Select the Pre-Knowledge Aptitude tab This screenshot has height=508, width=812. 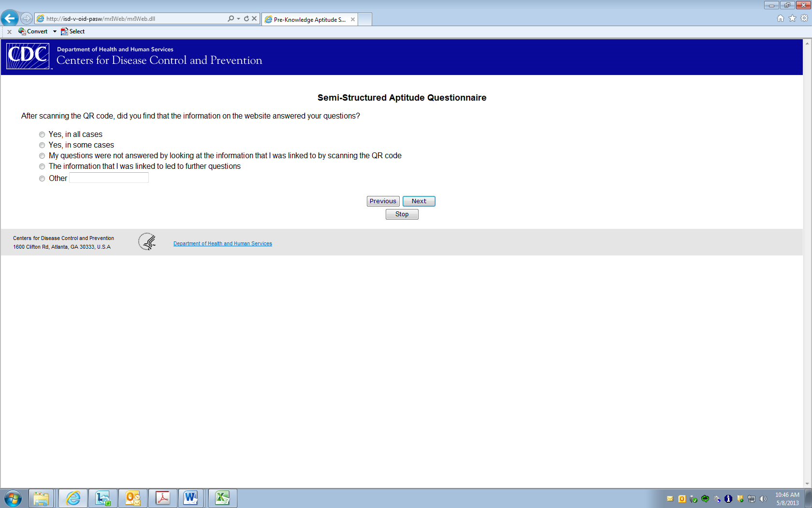(309, 19)
